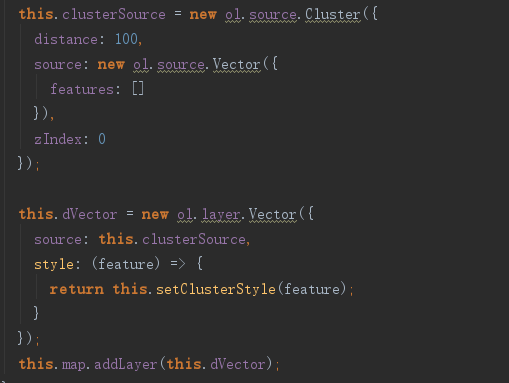Place cursor on the distance key
Screen dimensions: 509x383
pos(66,39)
